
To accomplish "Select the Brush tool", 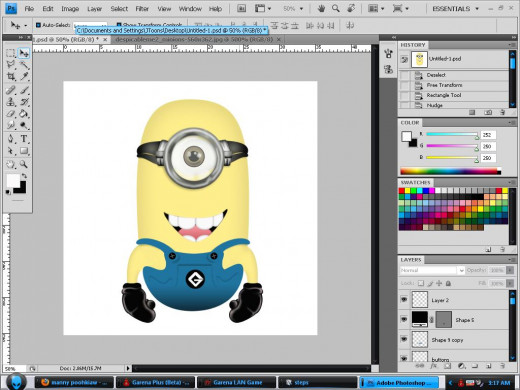I will (x=24, y=90).
